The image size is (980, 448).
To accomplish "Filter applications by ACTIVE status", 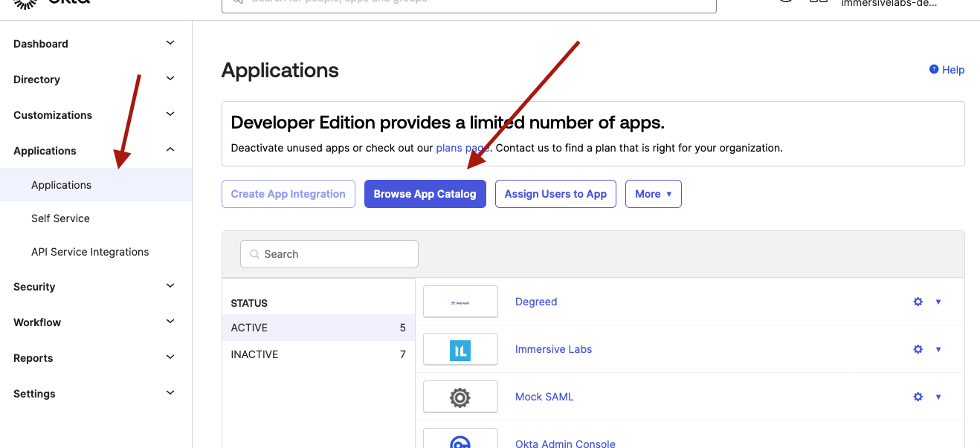I will (318, 328).
